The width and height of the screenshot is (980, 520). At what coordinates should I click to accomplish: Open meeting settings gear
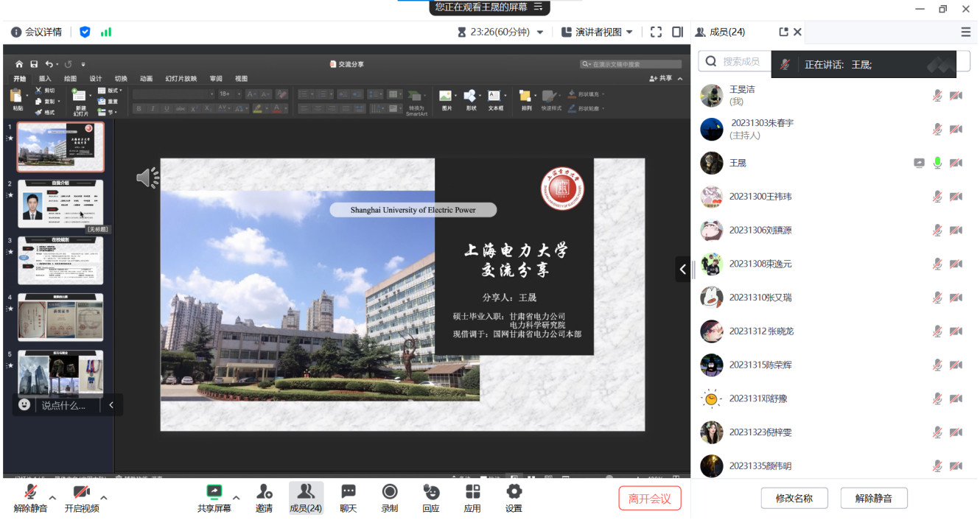[x=514, y=499]
